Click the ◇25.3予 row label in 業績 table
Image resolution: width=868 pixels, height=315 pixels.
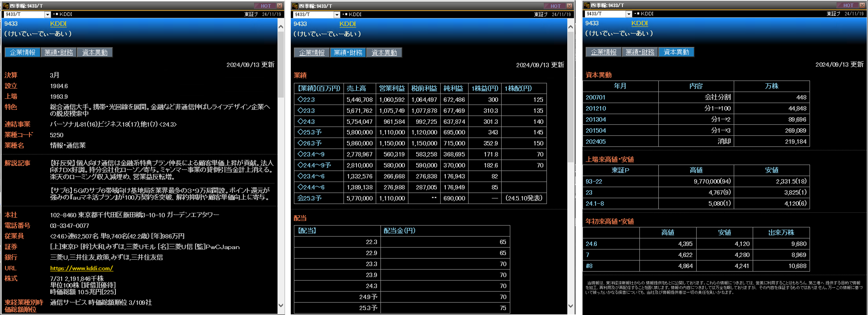(309, 132)
